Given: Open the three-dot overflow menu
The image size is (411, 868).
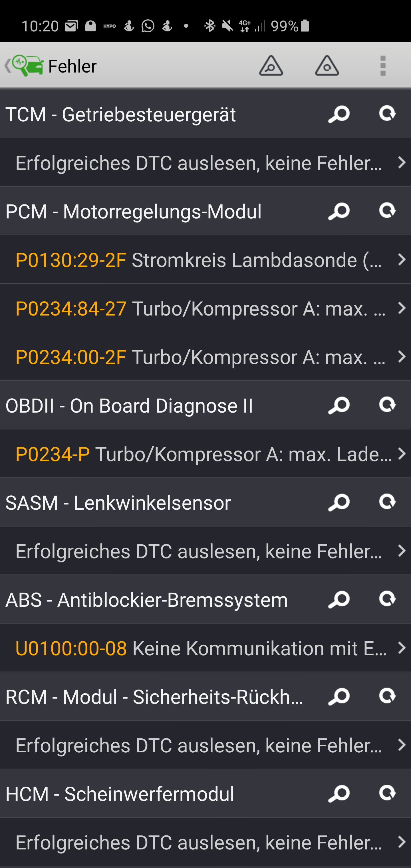Looking at the screenshot, I should 383,66.
